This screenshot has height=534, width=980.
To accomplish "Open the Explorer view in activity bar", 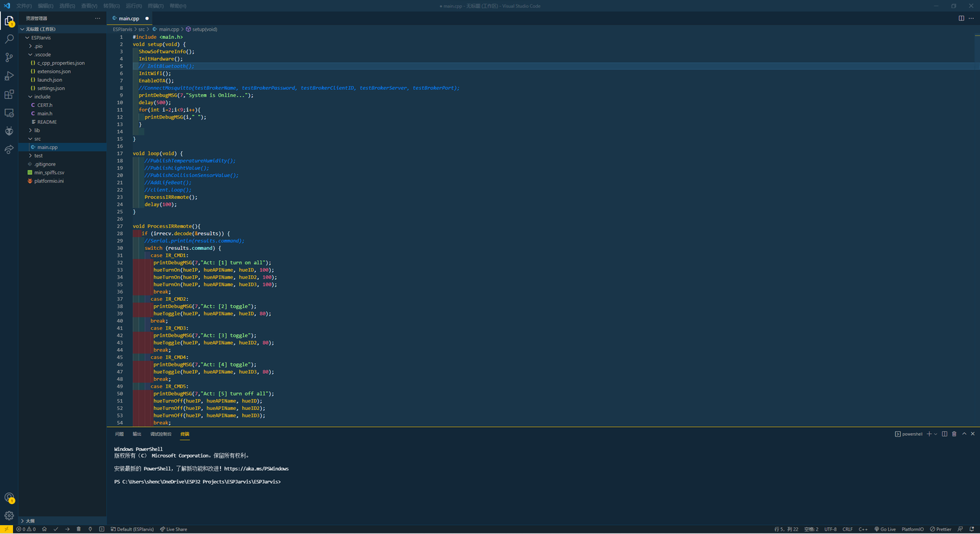I will [x=9, y=21].
